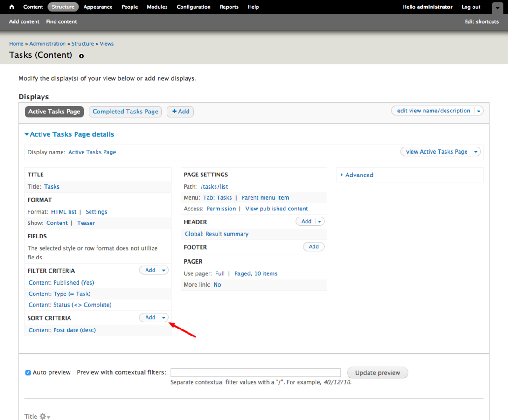
Task: Open Parent menu item setting
Action: pos(265,198)
